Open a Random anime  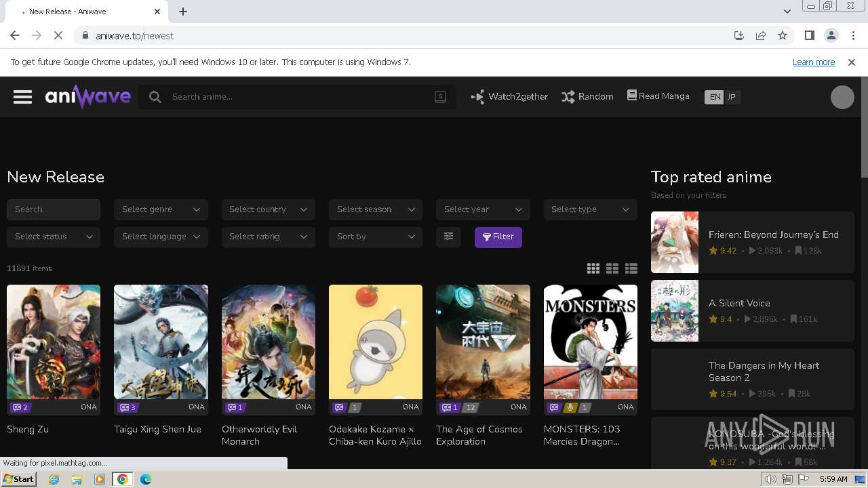pyautogui.click(x=587, y=96)
